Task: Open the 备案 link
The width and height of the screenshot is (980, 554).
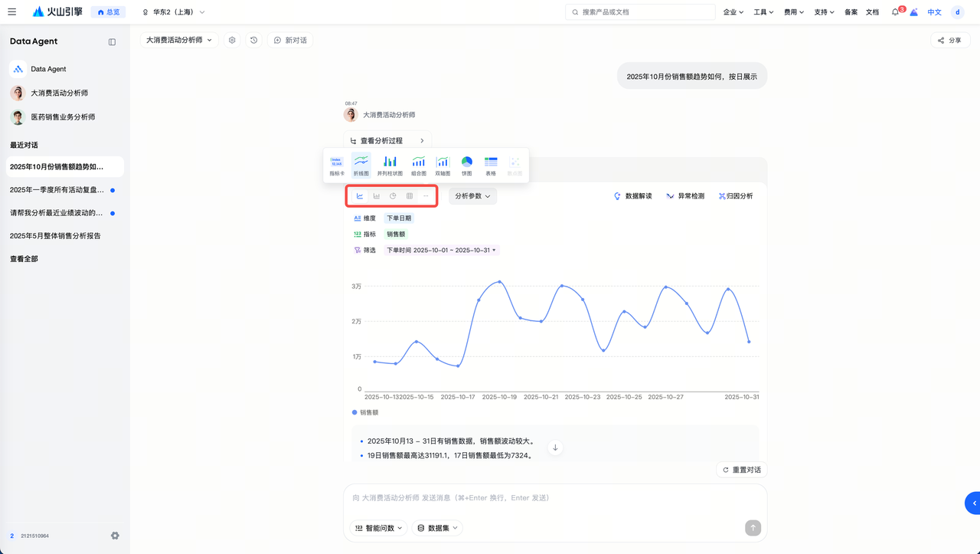Action: pos(851,12)
